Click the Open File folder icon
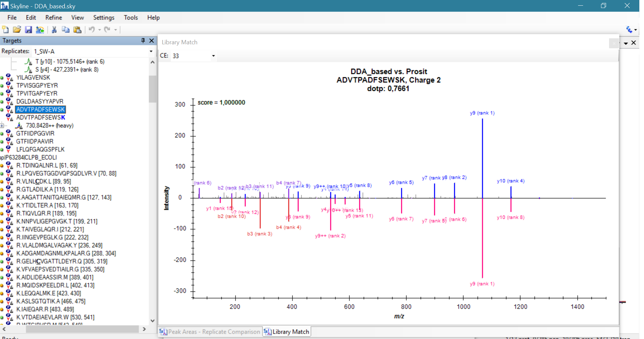 pos(17,30)
